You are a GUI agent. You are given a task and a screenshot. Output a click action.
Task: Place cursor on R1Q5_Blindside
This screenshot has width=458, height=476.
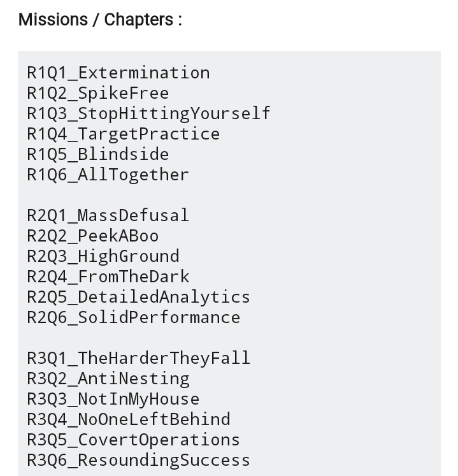tap(98, 154)
